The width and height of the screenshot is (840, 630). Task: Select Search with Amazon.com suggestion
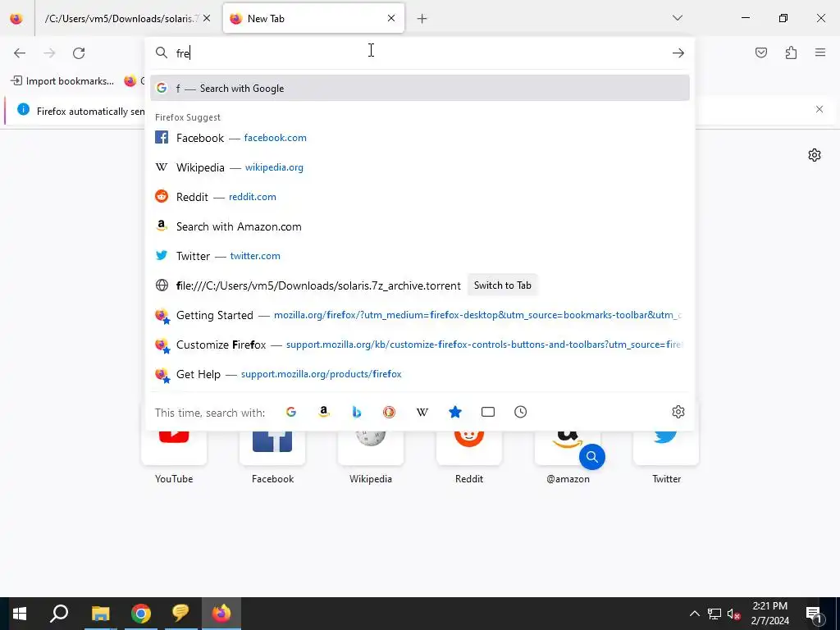coord(420,226)
